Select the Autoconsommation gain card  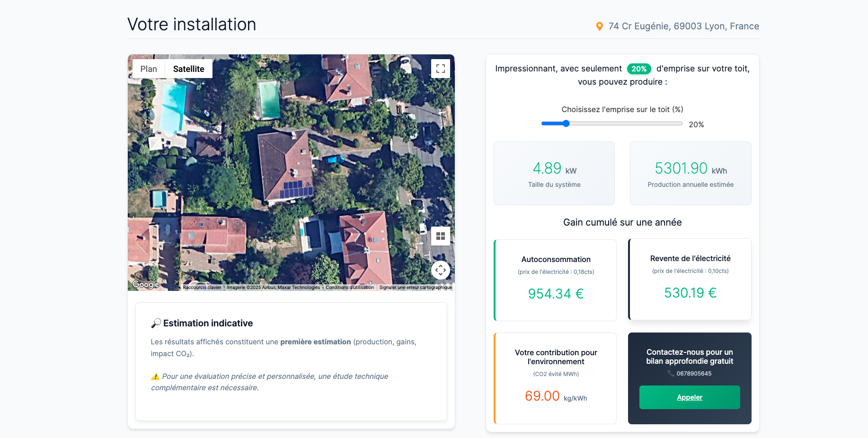tap(555, 280)
